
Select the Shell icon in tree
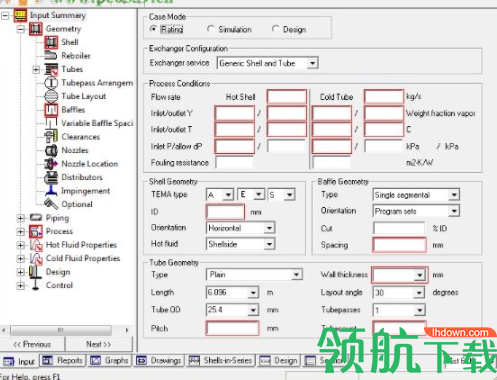click(51, 42)
